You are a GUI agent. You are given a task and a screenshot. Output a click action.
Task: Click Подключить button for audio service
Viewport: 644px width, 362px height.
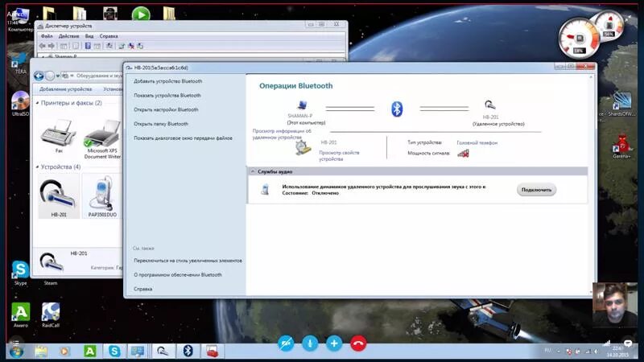pos(536,190)
